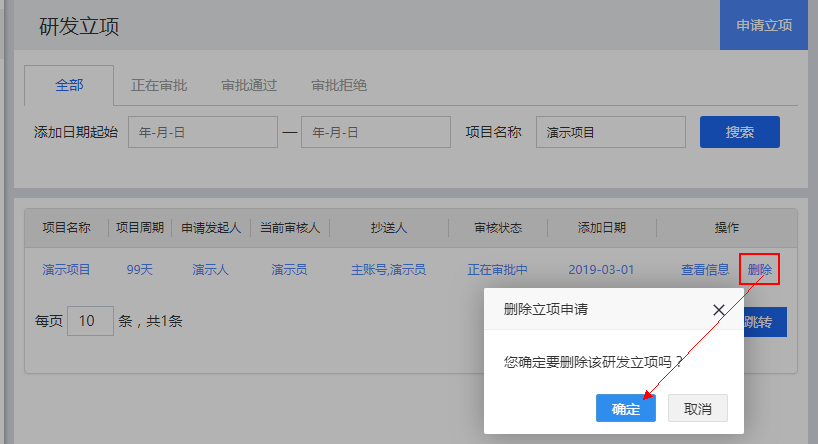Click the 搜索 button

(740, 132)
